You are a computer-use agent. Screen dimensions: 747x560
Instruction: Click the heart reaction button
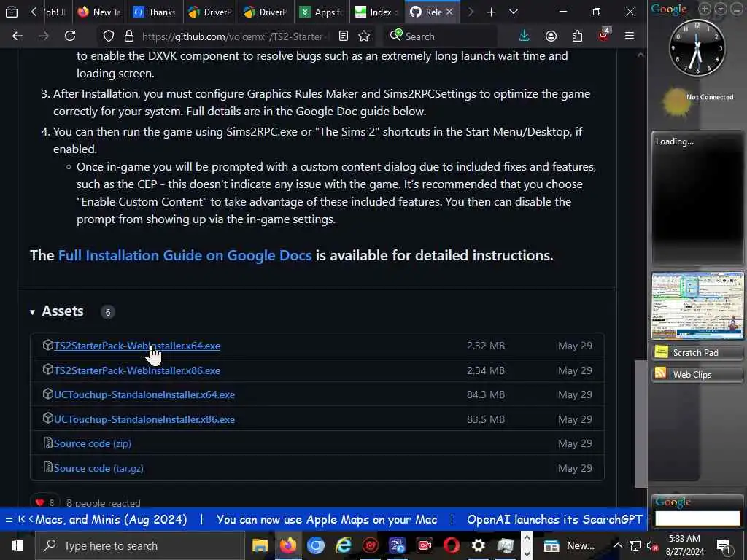[x=44, y=502]
